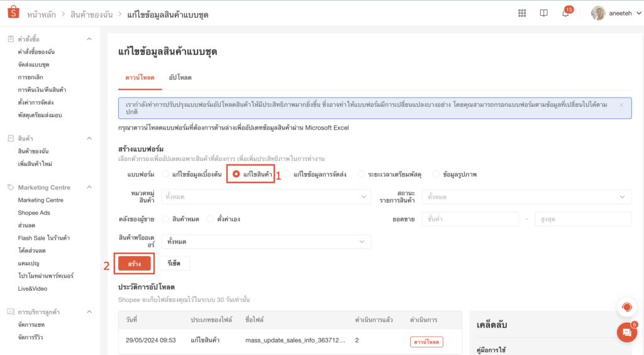Click คู่มือการใช้ in tips panel
Screen dimensions: 644x355
pyautogui.click(x=491, y=350)
